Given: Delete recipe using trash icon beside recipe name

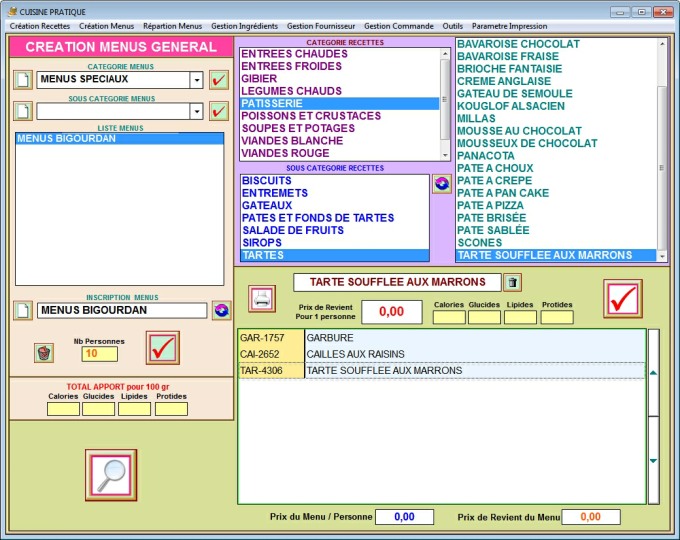Looking at the screenshot, I should click(x=512, y=282).
